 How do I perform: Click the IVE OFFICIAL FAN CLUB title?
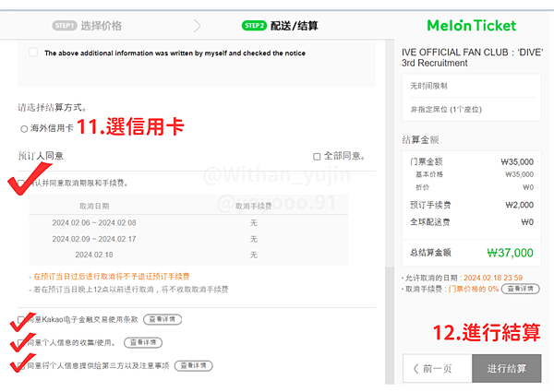[x=473, y=57]
